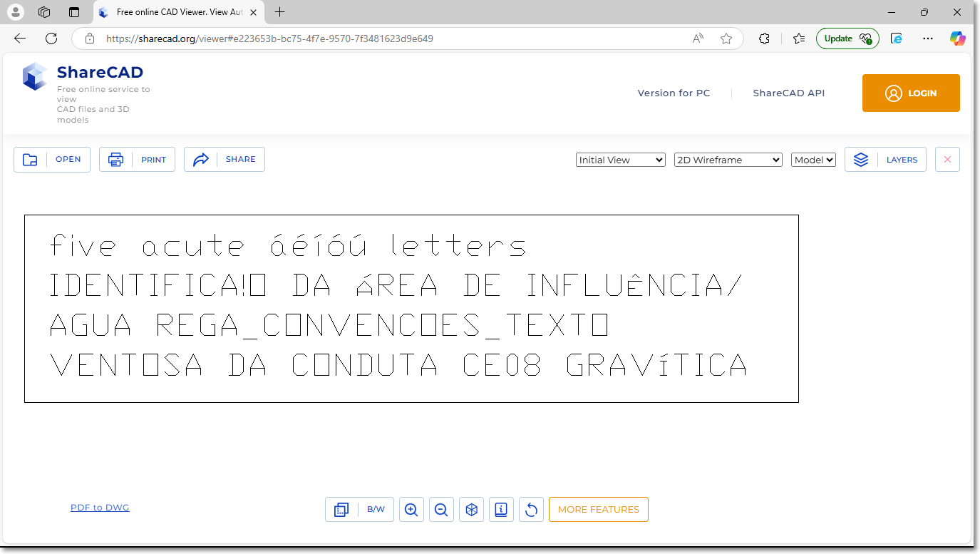The height and width of the screenshot is (554, 980).
Task: Expand the Initial View dropdown
Action: click(x=621, y=160)
